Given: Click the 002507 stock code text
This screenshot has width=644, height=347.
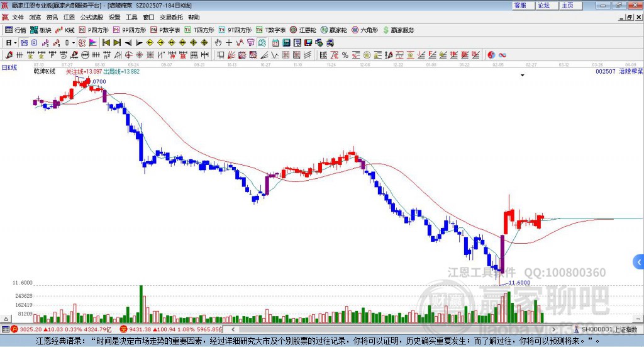Looking at the screenshot, I should (x=606, y=72).
